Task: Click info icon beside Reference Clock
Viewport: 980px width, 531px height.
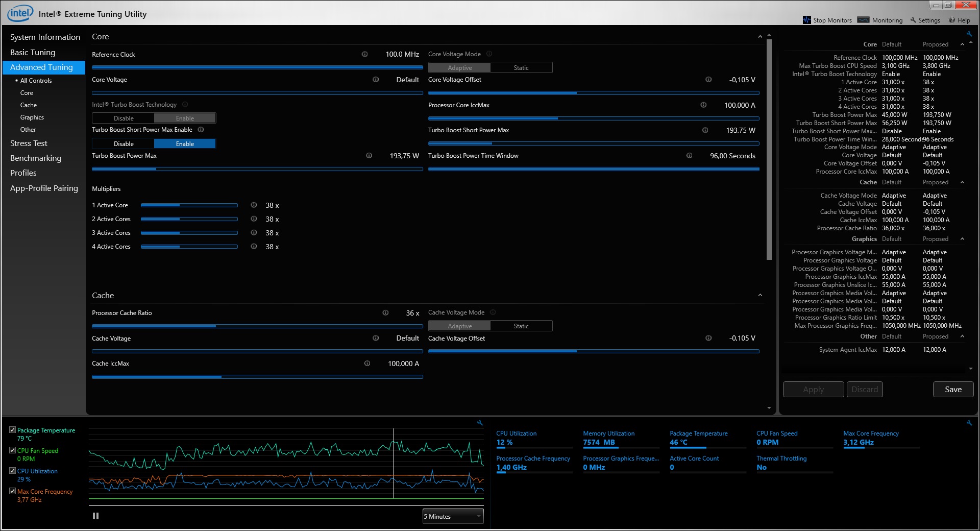Action: click(364, 54)
